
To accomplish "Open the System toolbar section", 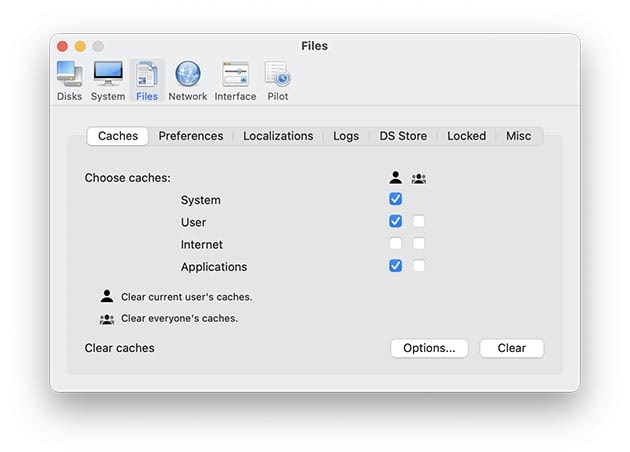I will pyautogui.click(x=108, y=81).
